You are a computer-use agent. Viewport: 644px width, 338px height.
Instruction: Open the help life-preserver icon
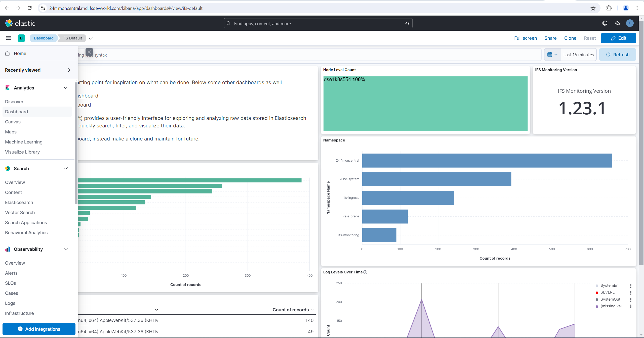pyautogui.click(x=605, y=23)
